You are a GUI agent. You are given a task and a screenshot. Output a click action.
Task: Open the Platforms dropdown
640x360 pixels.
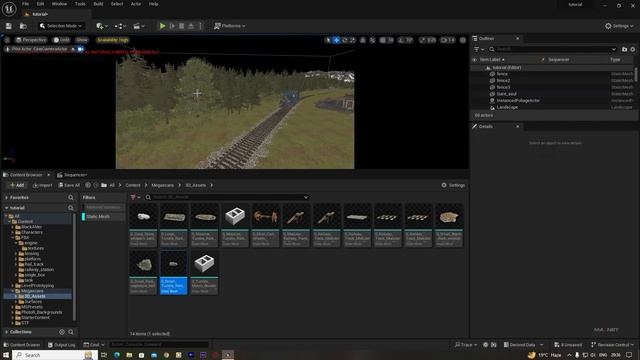tap(229, 26)
